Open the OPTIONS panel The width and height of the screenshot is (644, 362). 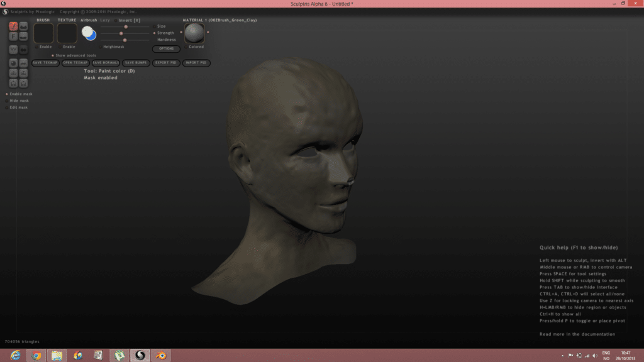pos(166,48)
